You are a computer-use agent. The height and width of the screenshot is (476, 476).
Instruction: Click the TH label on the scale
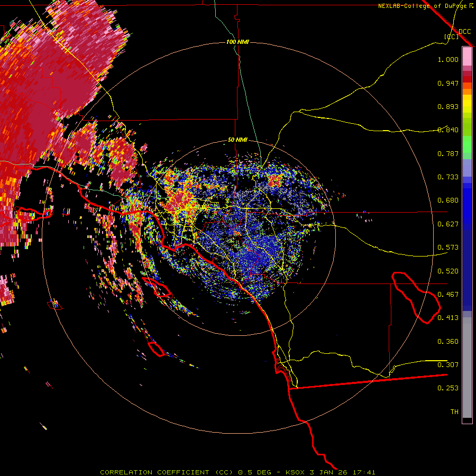tap(454, 412)
